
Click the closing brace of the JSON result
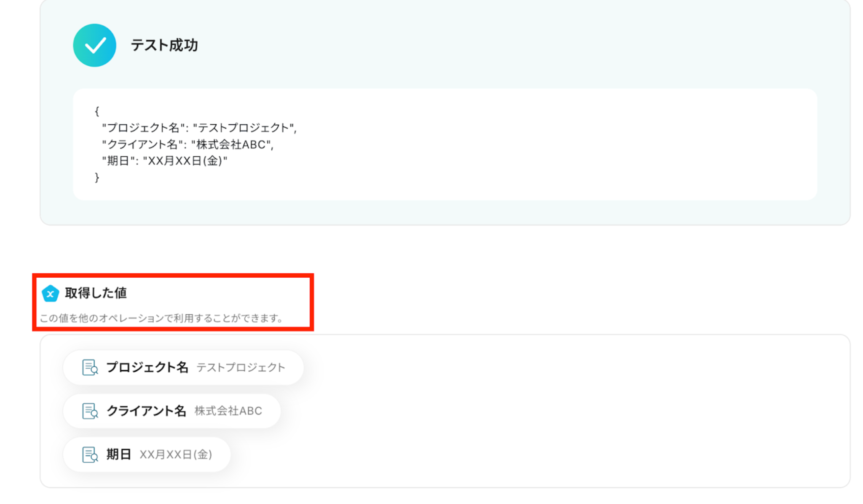[97, 177]
